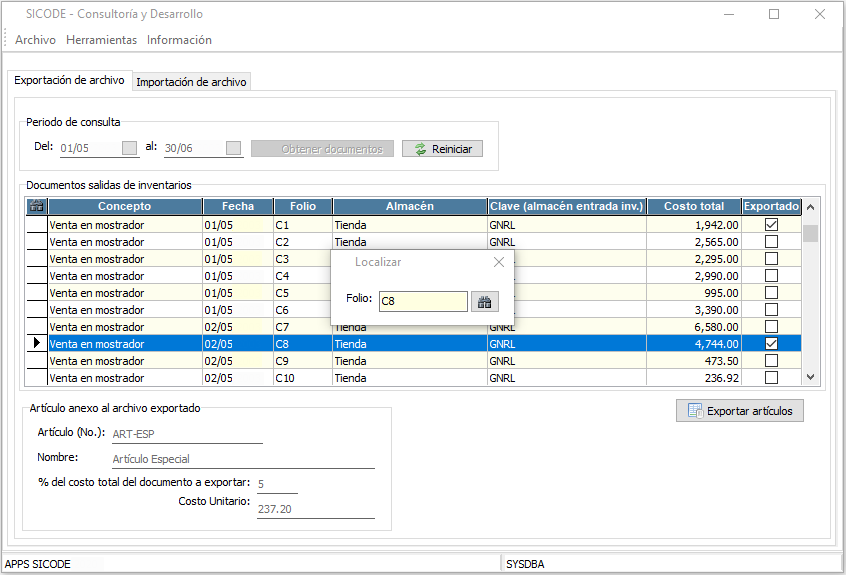Viewport: 846px width, 575px height.
Task: Click the scroll down arrow of the documents grid
Action: [811, 377]
